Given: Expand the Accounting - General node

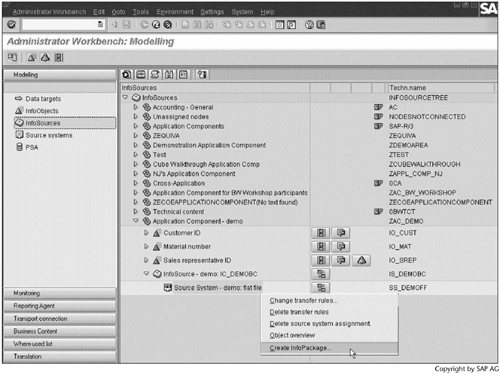Looking at the screenshot, I should tap(136, 107).
